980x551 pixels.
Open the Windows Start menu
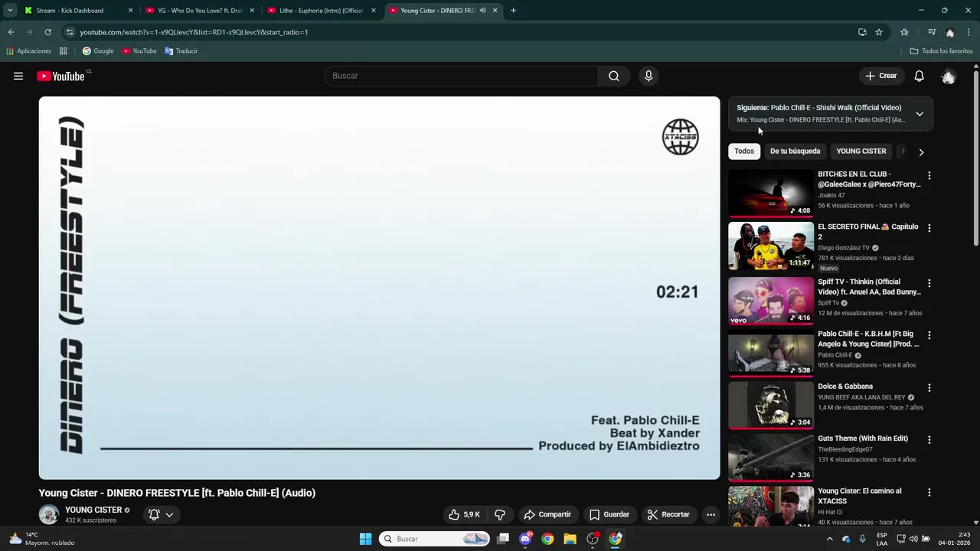pyautogui.click(x=365, y=539)
